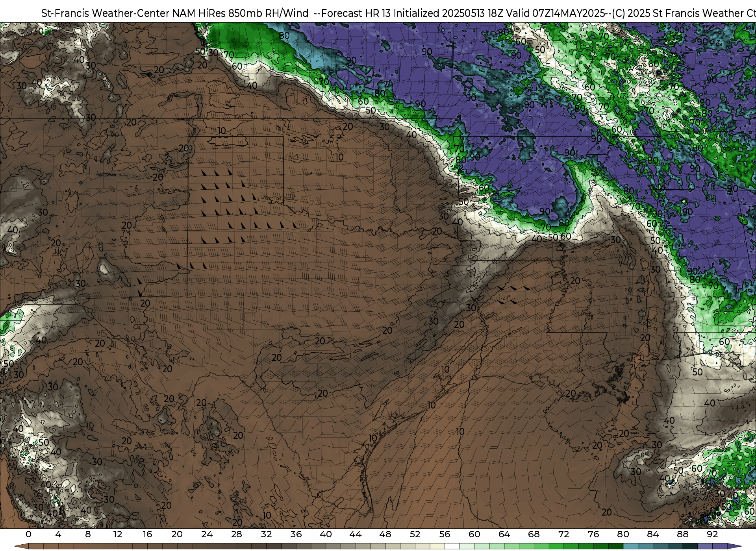756x551 pixels.
Task: Click the light blue swatch right of the 80 tick
Action: tap(630, 547)
